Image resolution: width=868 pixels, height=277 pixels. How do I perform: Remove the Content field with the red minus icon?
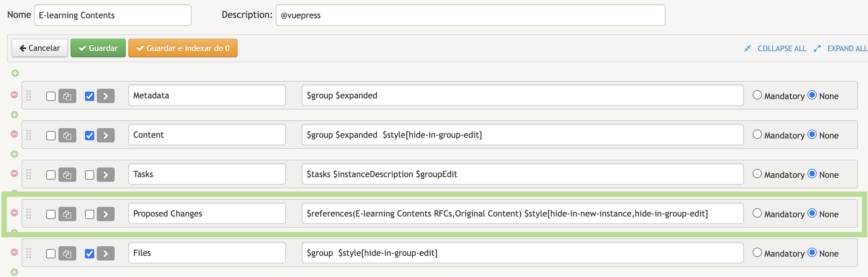click(14, 134)
